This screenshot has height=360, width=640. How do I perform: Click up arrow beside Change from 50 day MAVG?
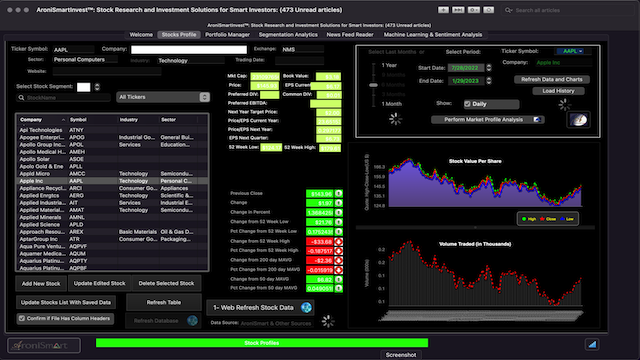(x=338, y=280)
